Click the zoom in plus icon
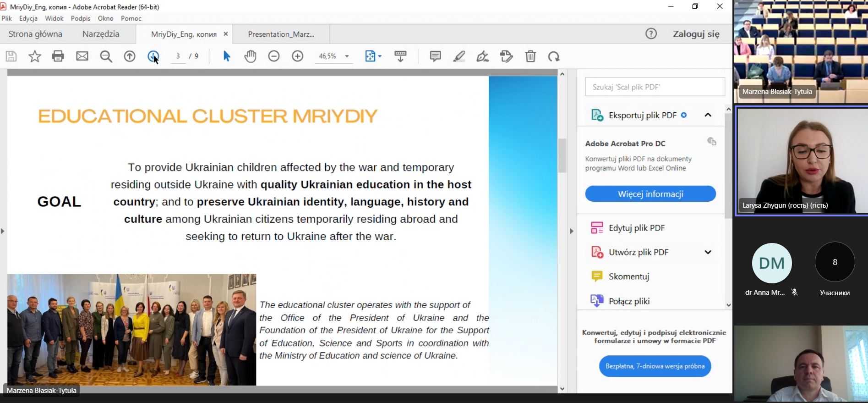868x403 pixels. (x=298, y=56)
